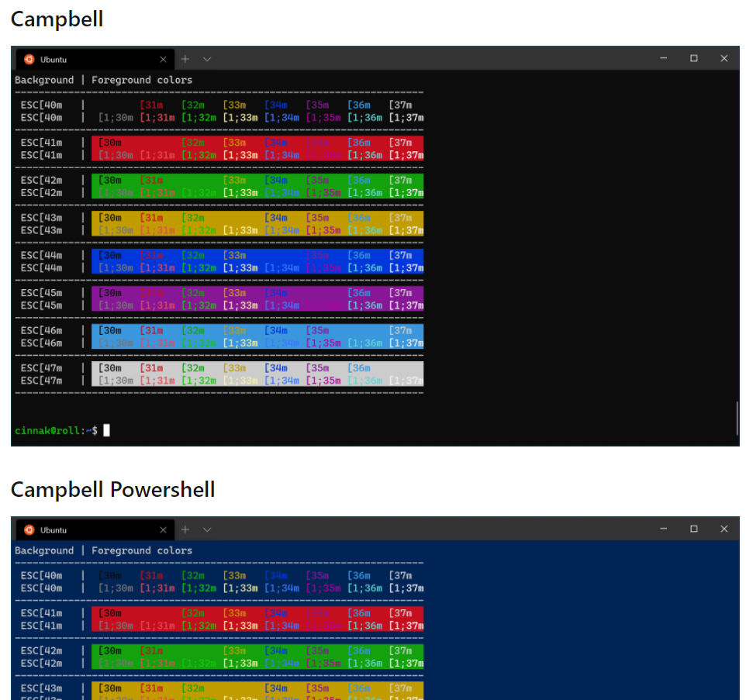
Task: Maximize the Campbell Powershell terminal window
Action: pos(694,529)
